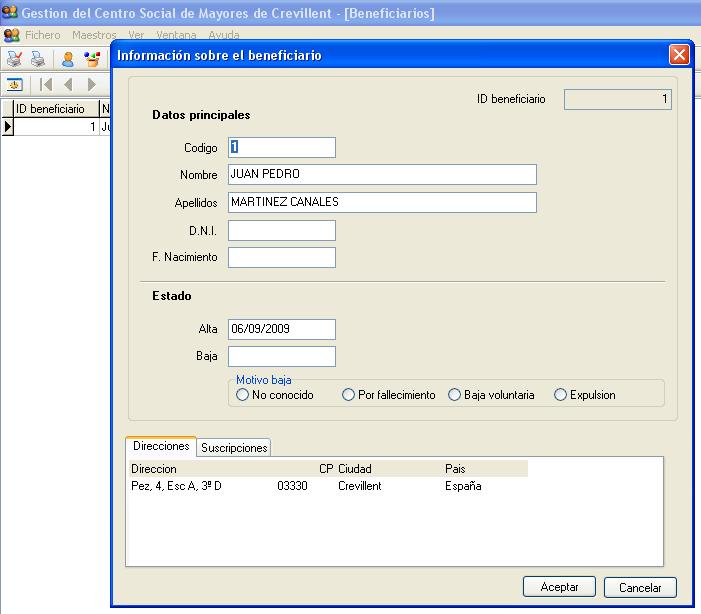Click the print preview toolbar icon

point(15,59)
